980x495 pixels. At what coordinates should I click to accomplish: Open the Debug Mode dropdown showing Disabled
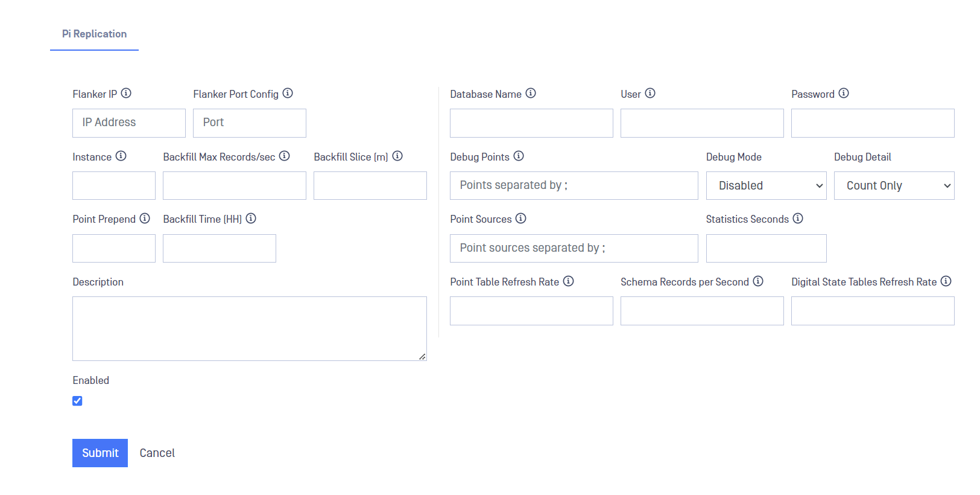coord(766,185)
